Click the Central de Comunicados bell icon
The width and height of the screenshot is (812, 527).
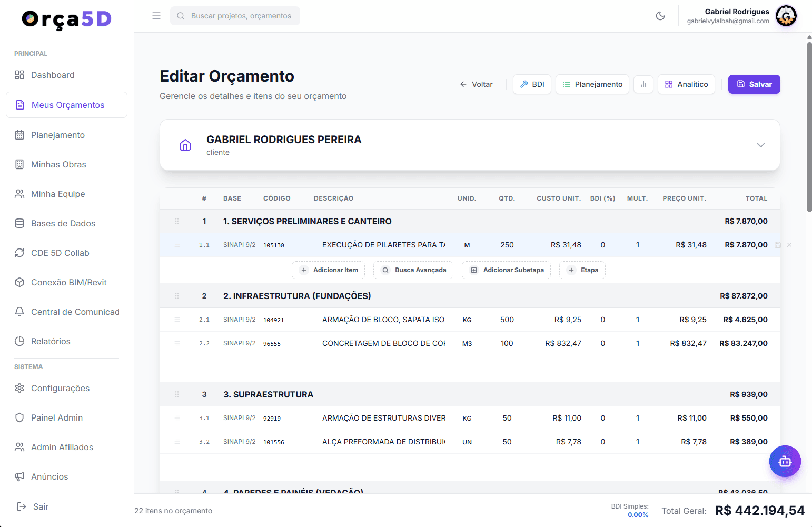[19, 312]
